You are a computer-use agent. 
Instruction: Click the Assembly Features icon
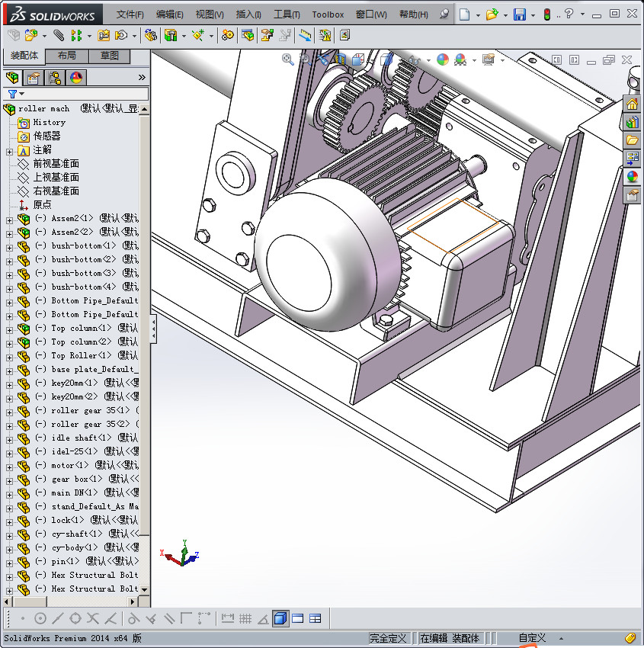pyautogui.click(x=171, y=36)
